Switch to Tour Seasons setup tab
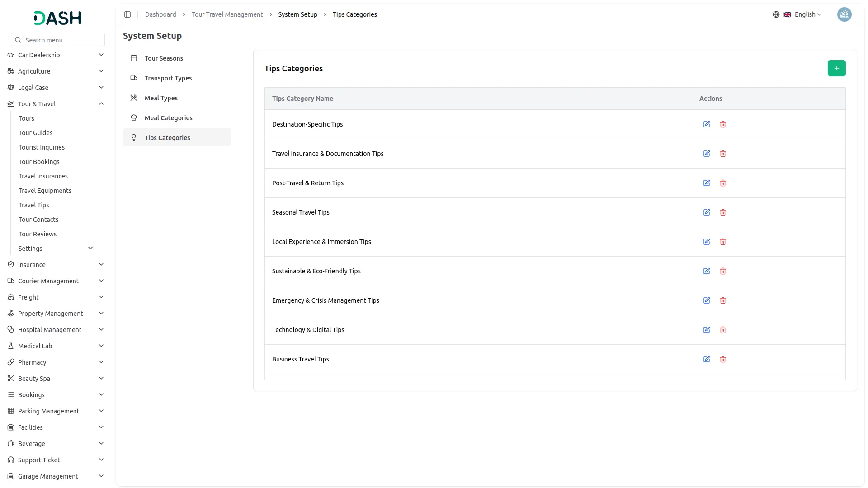This screenshot has height=488, width=868. click(164, 58)
